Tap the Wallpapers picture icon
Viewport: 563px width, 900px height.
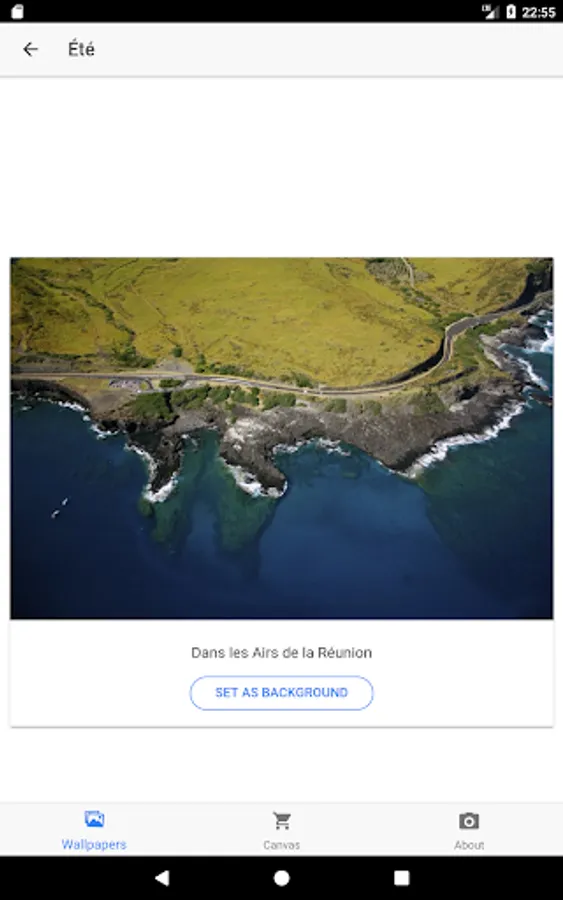click(94, 818)
